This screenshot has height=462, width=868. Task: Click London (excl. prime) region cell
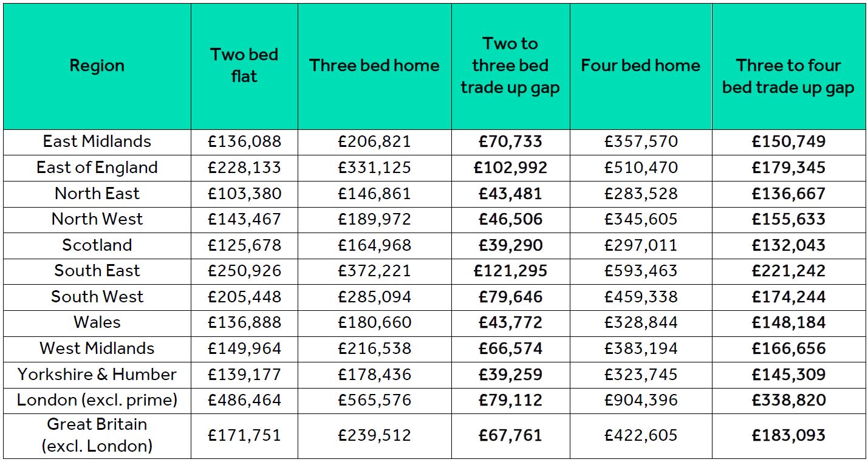point(97,401)
